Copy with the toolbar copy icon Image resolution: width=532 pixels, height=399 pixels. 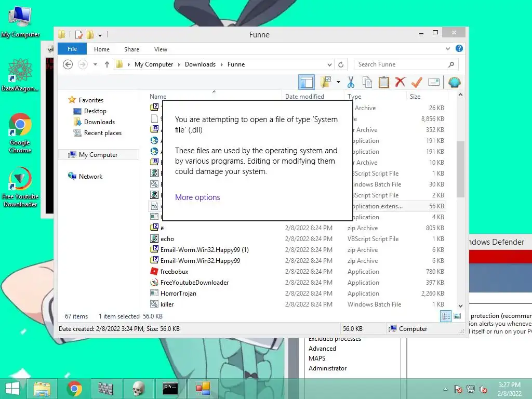pyautogui.click(x=367, y=82)
